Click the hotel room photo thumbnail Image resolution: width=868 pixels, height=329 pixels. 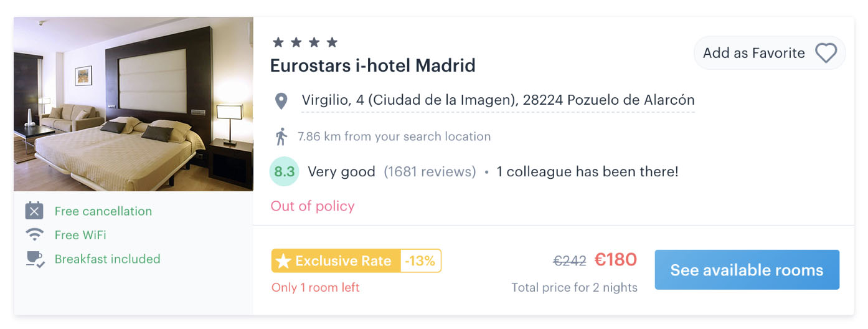(x=133, y=104)
